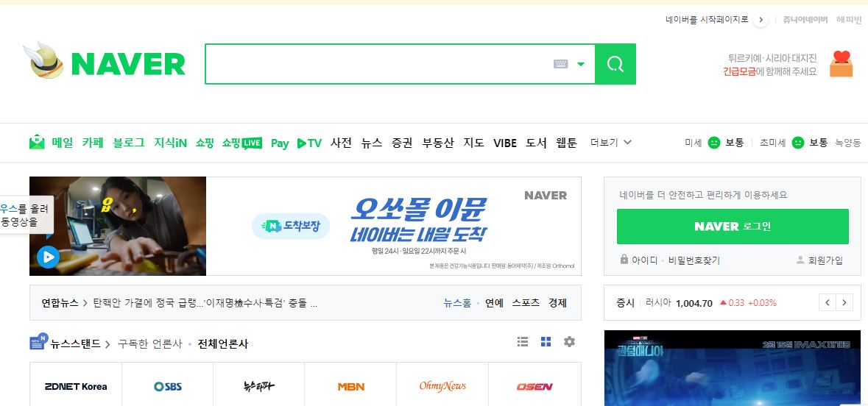Select 구독한 언론사 tab
The width and height of the screenshot is (868, 406).
150,344
